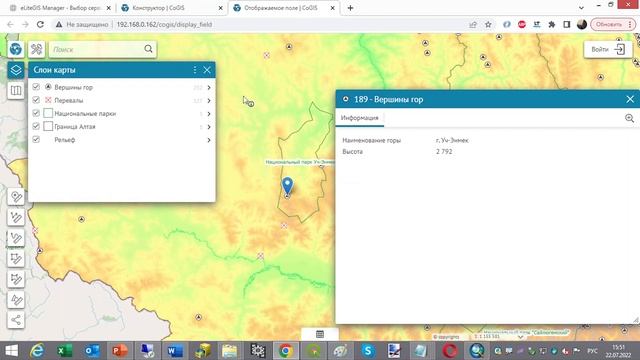The width and height of the screenshot is (640, 360).
Task: Open the Chrome side panel icon
Action: 567,24
